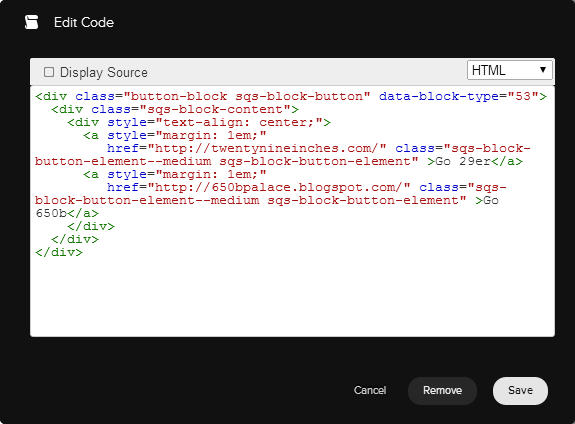Click the 'Go 29er' link text in code
The image size is (575, 424).
(x=463, y=161)
